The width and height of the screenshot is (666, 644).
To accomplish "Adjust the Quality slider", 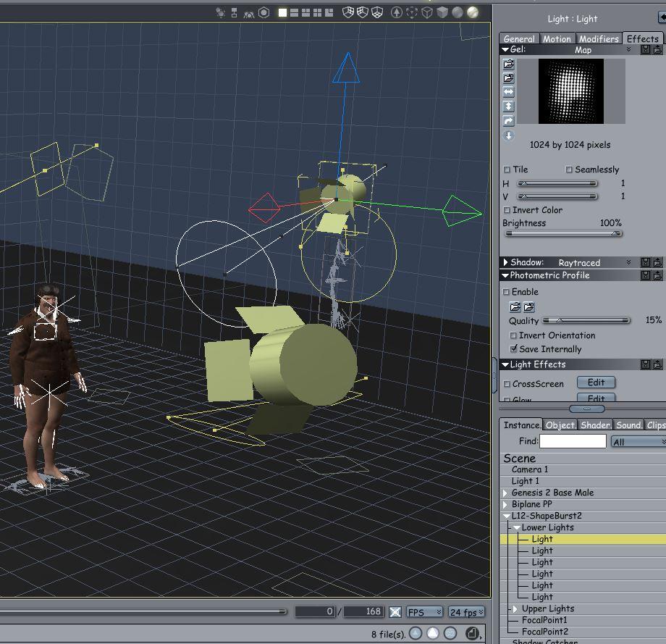I will click(x=586, y=320).
